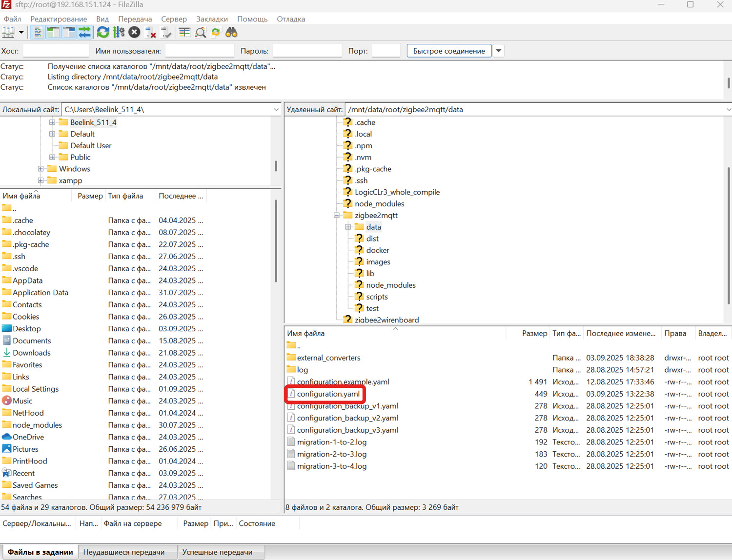The height and width of the screenshot is (560, 732).
Task: Select configuration.yaml in remote file list
Action: (328, 394)
